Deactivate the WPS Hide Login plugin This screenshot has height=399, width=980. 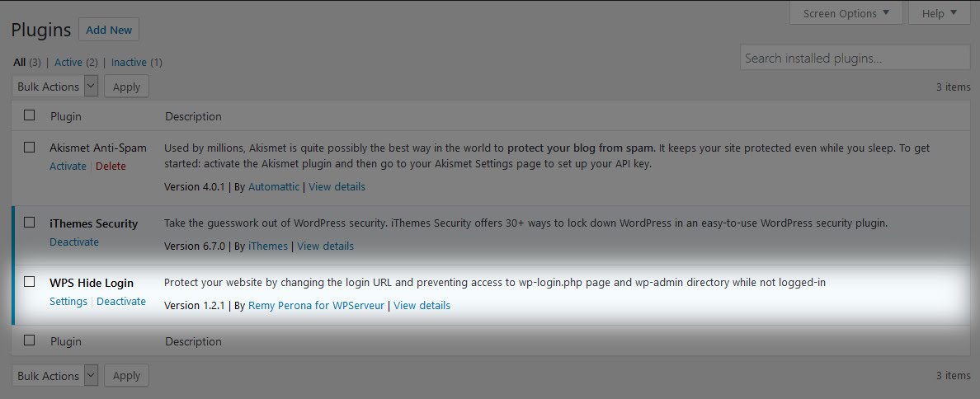[x=121, y=302]
